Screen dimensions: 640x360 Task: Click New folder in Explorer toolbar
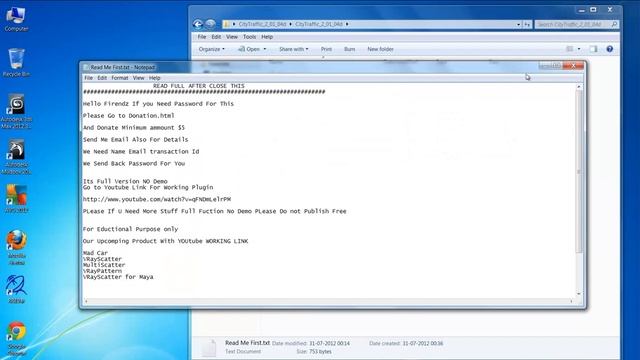point(380,49)
